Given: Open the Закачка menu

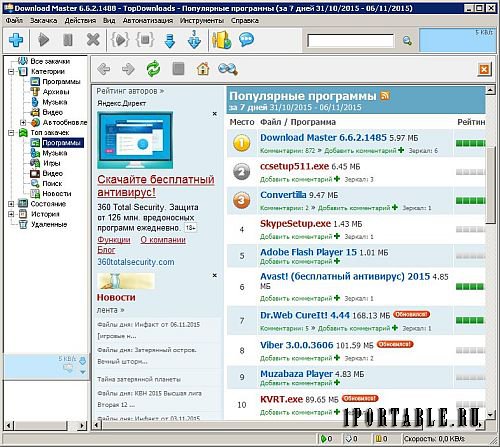Looking at the screenshot, I should (43, 21).
